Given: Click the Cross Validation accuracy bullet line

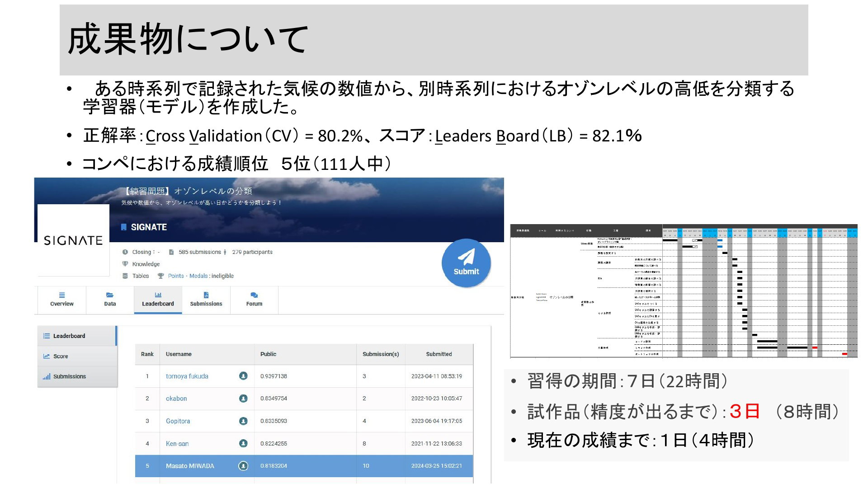Looking at the screenshot, I should (362, 136).
